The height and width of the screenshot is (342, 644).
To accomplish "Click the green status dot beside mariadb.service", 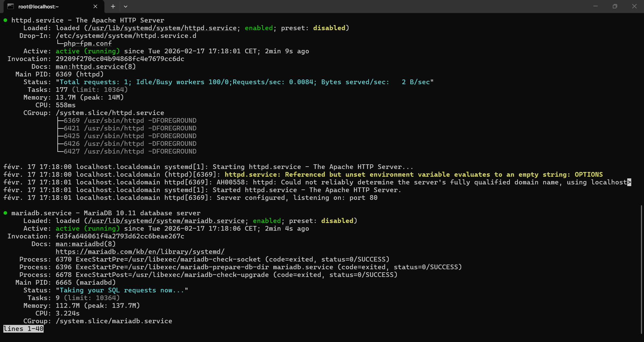I will pos(5,213).
